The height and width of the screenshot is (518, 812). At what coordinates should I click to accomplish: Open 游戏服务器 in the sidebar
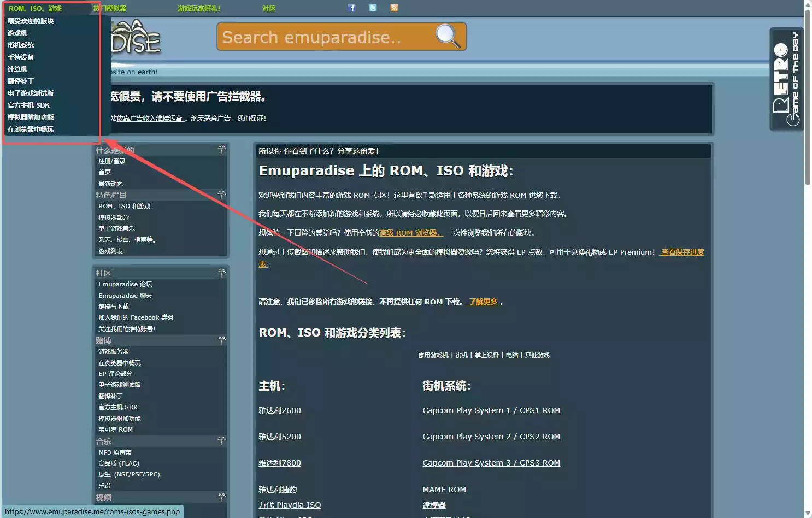[x=114, y=351]
